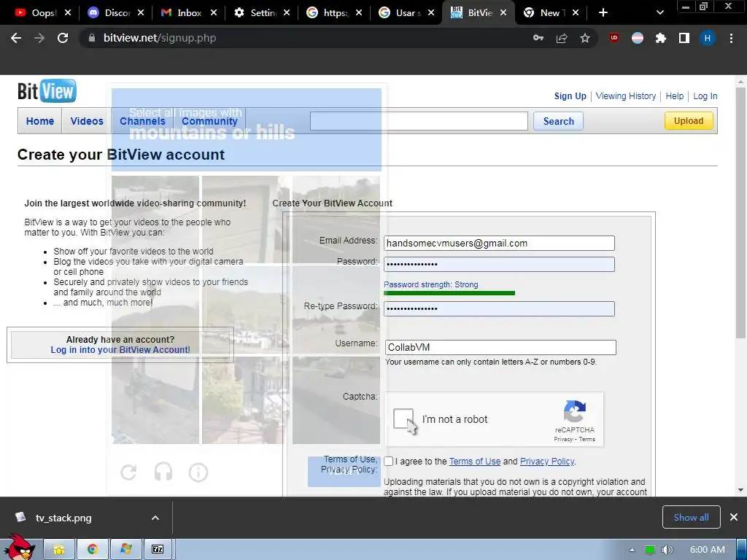Open the Channels navigation item
Screen dimensions: 747x560
[142, 121]
